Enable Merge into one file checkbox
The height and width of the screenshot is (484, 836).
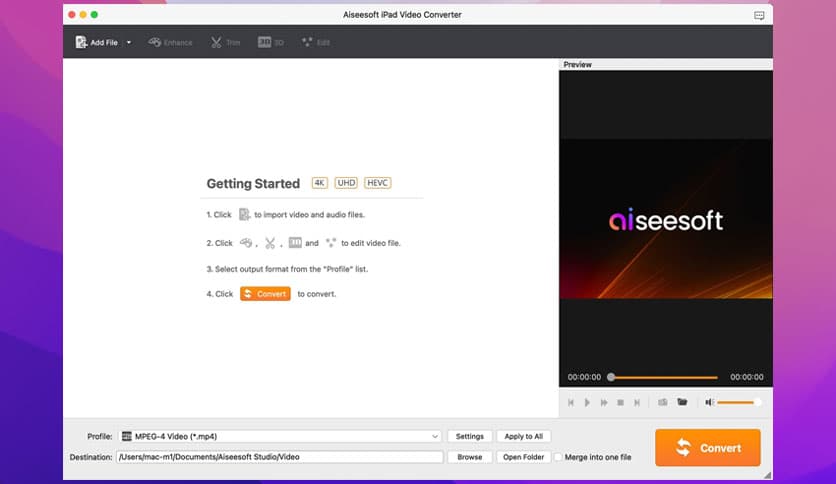[x=558, y=457]
